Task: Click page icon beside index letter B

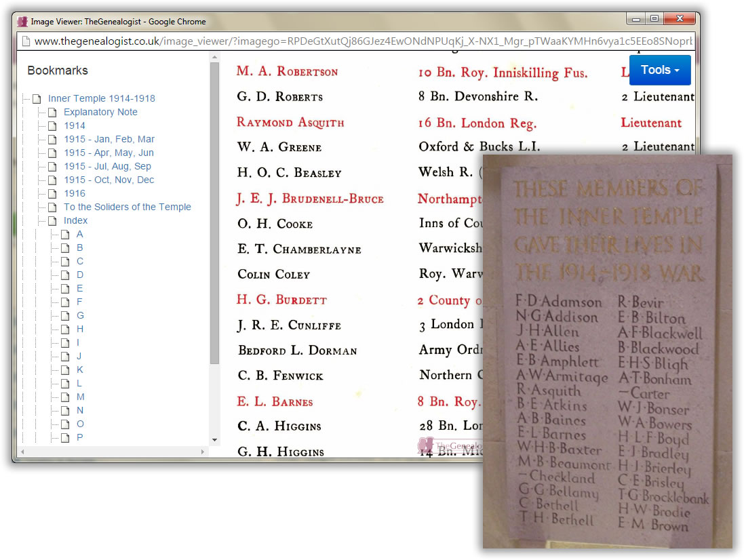Action: coord(65,247)
